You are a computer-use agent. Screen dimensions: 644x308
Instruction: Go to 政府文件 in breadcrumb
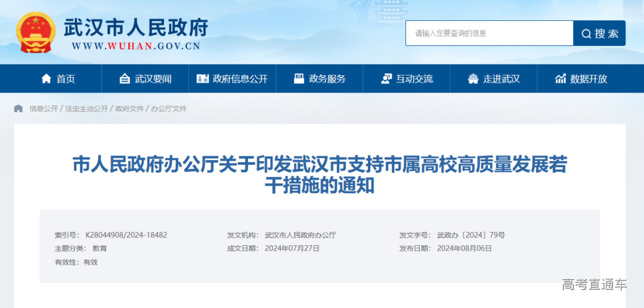[129, 109]
